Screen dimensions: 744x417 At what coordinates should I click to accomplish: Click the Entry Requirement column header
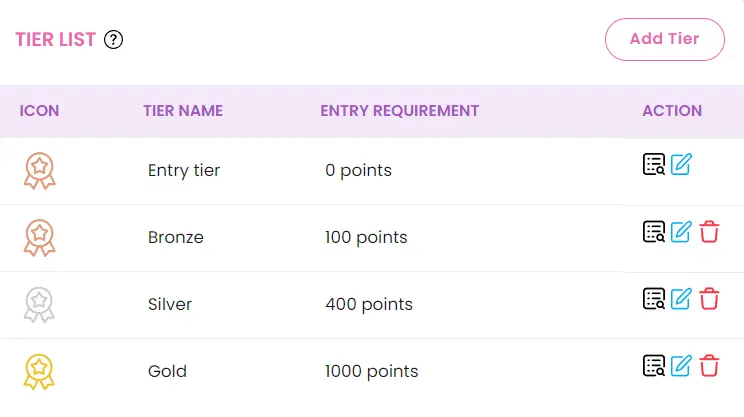(399, 111)
